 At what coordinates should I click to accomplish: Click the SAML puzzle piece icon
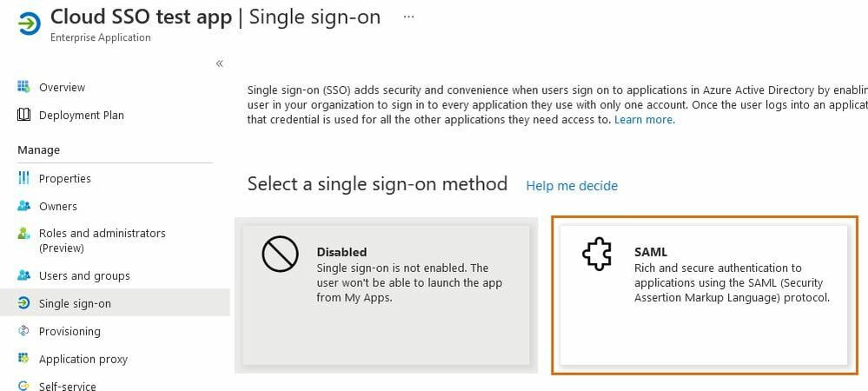pos(596,255)
